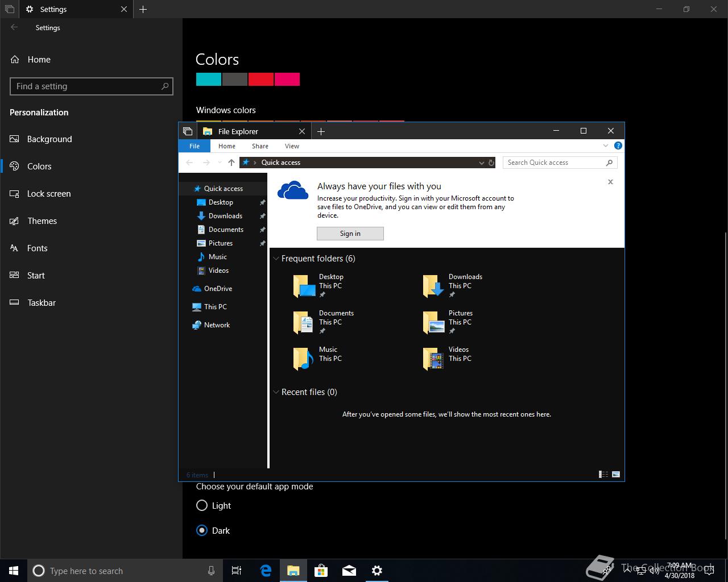Open recent locations dropdown arrow
Viewport: 728px width, 582px height.
[x=220, y=163]
